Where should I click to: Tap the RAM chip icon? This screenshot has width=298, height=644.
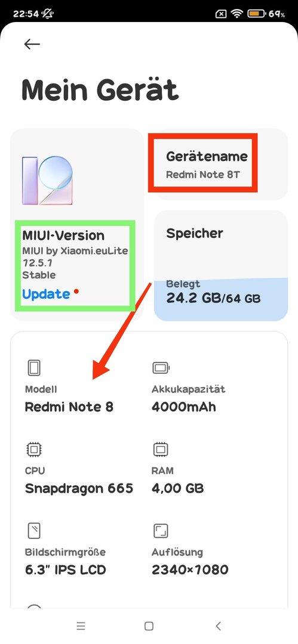coord(161,450)
